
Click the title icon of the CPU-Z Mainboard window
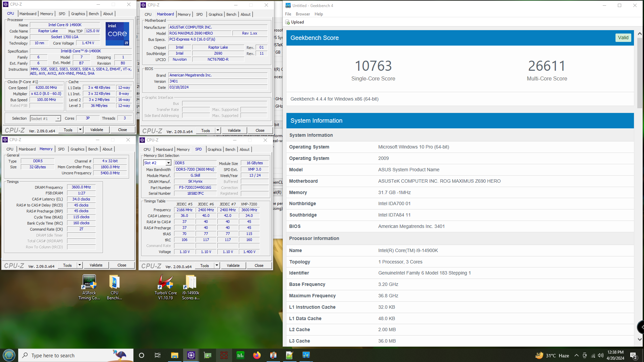click(143, 5)
